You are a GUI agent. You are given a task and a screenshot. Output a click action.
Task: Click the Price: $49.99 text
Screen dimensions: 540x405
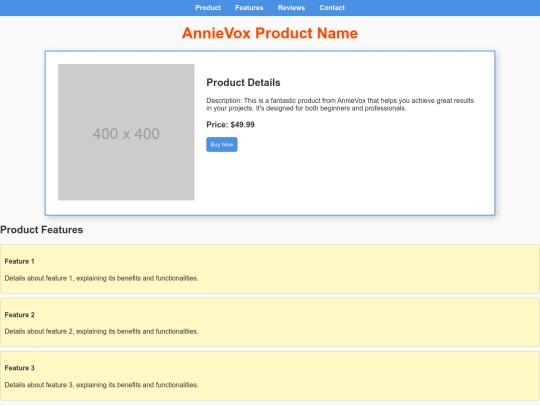click(230, 125)
